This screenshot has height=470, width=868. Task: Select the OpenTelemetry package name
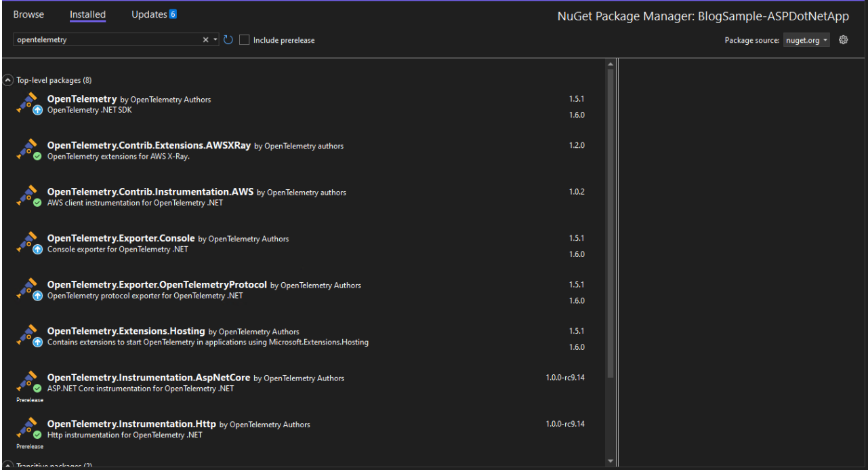click(x=82, y=99)
